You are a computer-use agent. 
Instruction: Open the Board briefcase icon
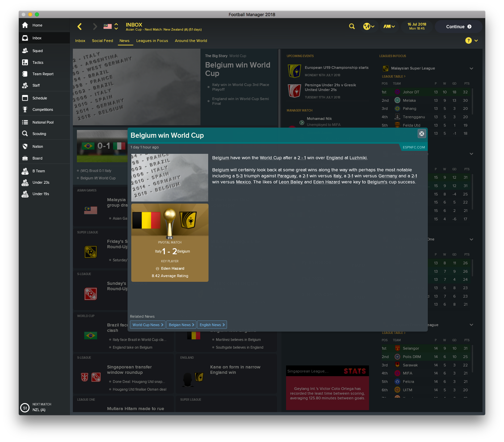pos(25,158)
